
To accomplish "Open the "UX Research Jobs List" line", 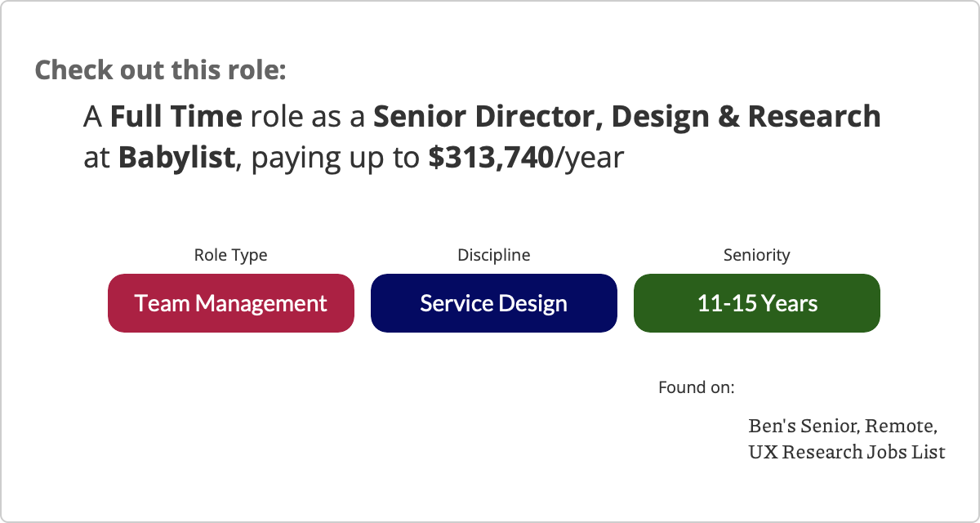I will click(x=847, y=451).
